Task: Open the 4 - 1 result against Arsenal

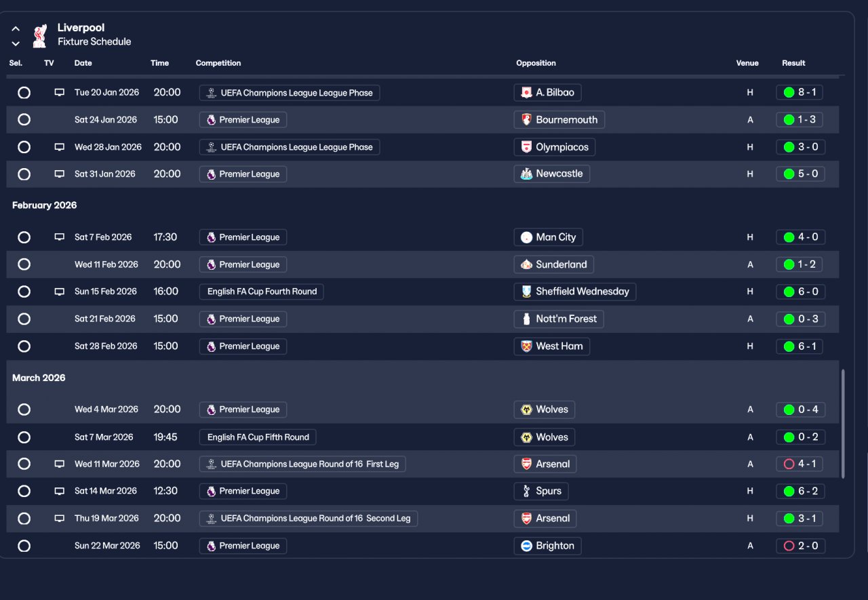Action: [x=800, y=464]
